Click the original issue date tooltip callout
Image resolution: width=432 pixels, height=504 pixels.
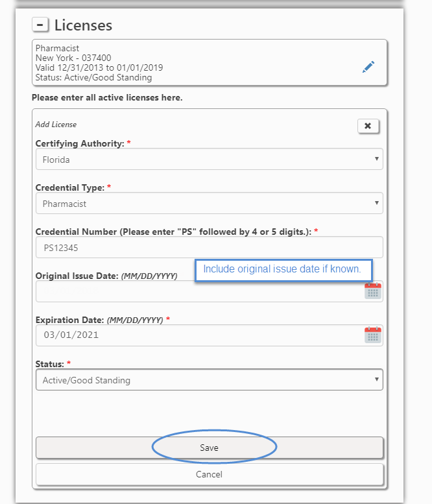(x=283, y=270)
